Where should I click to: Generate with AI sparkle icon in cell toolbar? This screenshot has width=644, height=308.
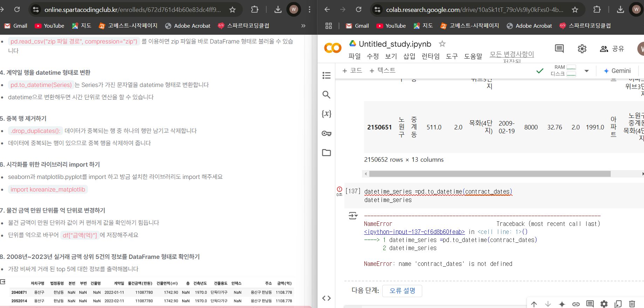[x=562, y=304]
